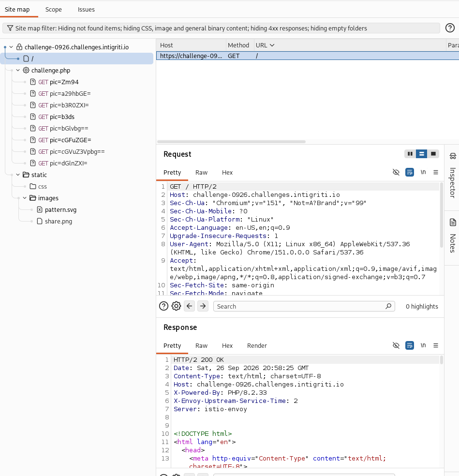This screenshot has width=459, height=476.
Task: Toggle line wrap in Response panel
Action: (x=410, y=345)
